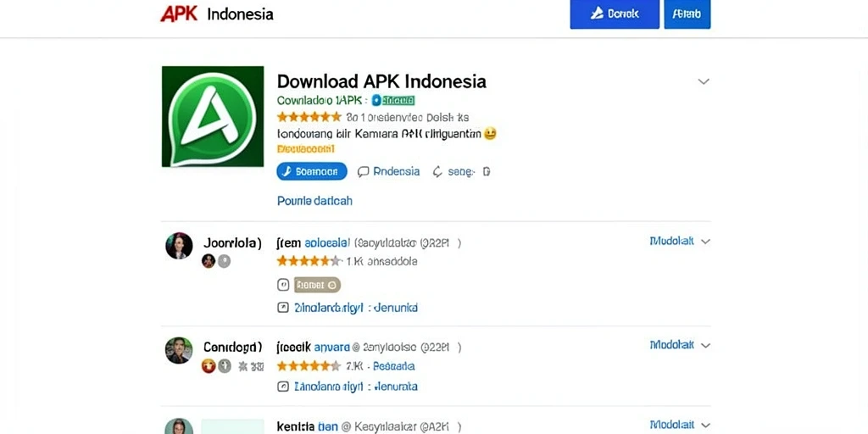The height and width of the screenshot is (434, 868).
Task: Click the Download APK Indonesia title
Action: coord(381,81)
